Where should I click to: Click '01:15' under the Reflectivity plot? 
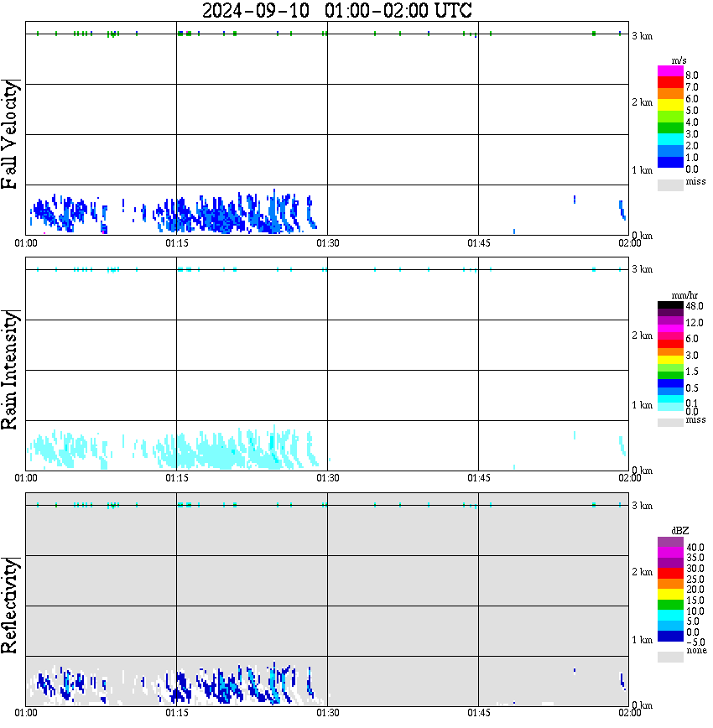(176, 713)
